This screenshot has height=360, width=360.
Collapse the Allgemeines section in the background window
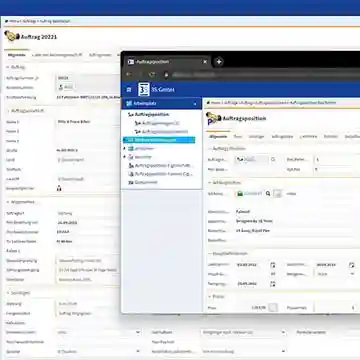(7, 202)
